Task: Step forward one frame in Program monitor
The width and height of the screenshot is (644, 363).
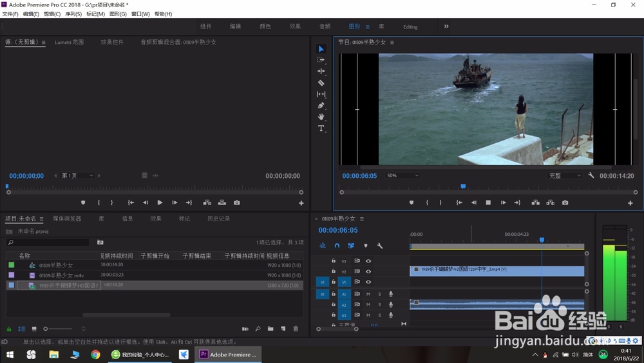Action: [x=503, y=202]
